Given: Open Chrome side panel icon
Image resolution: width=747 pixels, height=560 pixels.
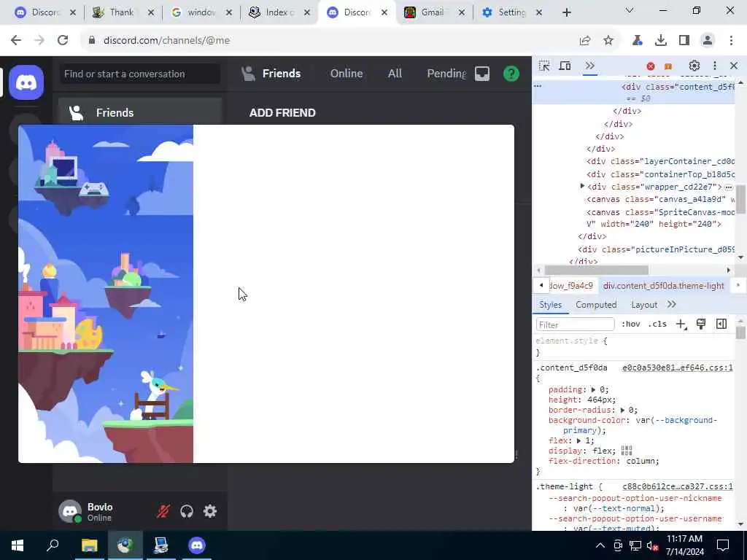Looking at the screenshot, I should pyautogui.click(x=684, y=41).
